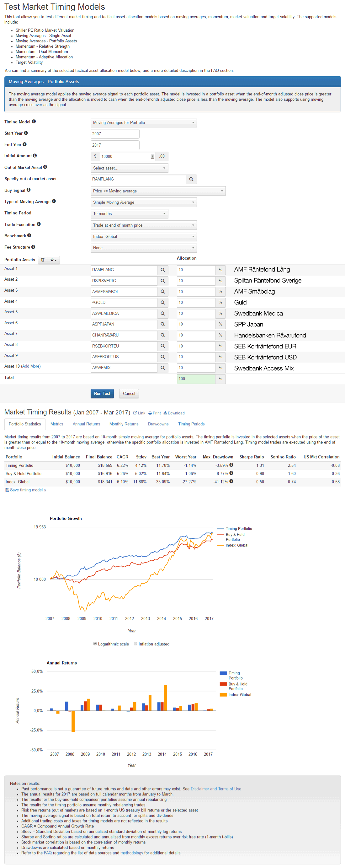This screenshot has width=345, height=868.
Task: Click the search icon for Asset 4 ^GOLD
Action: click(162, 303)
